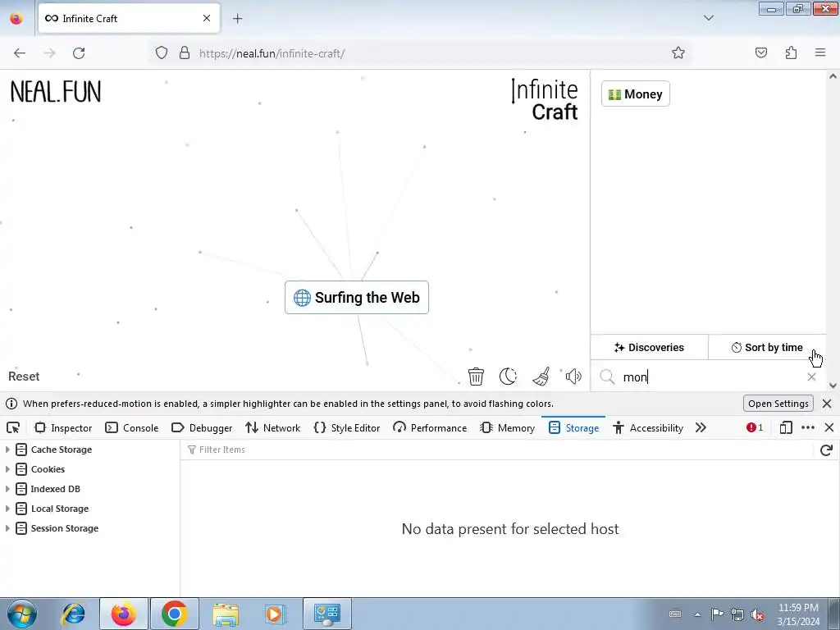Switch to the Accessibility tab

[x=648, y=427]
